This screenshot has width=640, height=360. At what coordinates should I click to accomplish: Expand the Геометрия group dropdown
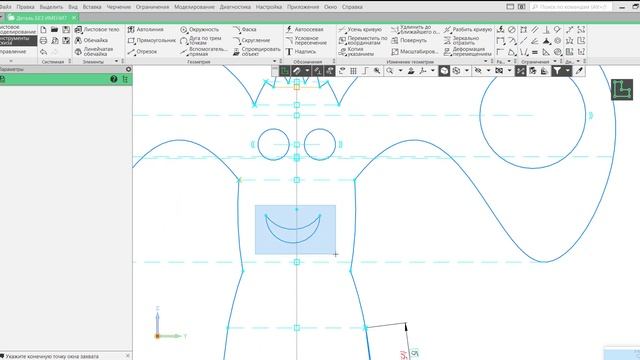coord(275,61)
